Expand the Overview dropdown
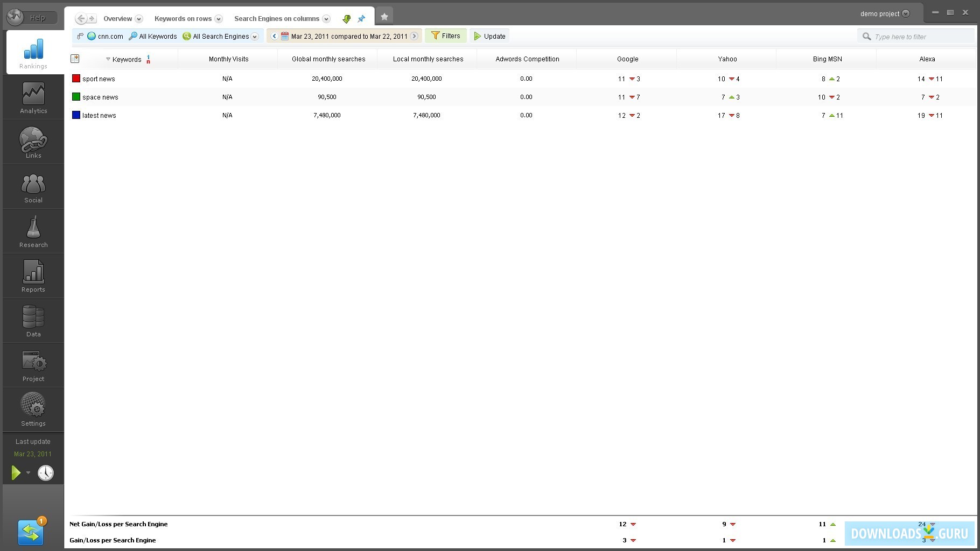Viewport: 980px width, 551px height. (138, 19)
